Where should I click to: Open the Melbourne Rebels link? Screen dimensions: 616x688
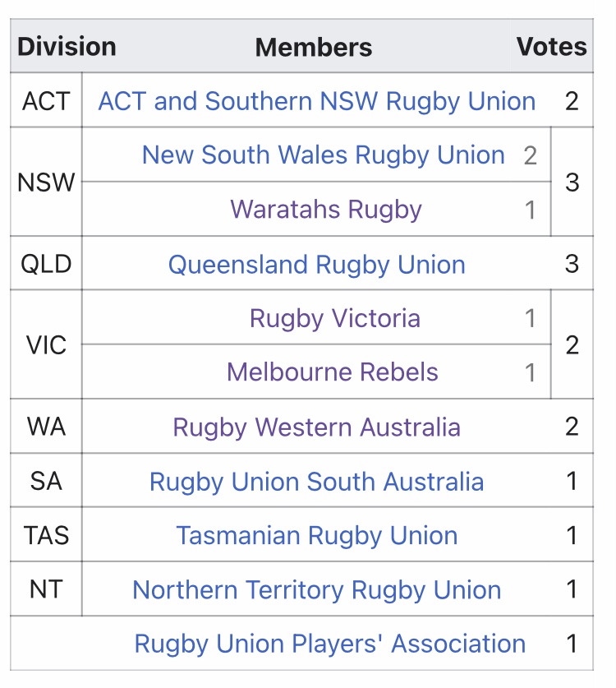pos(333,372)
